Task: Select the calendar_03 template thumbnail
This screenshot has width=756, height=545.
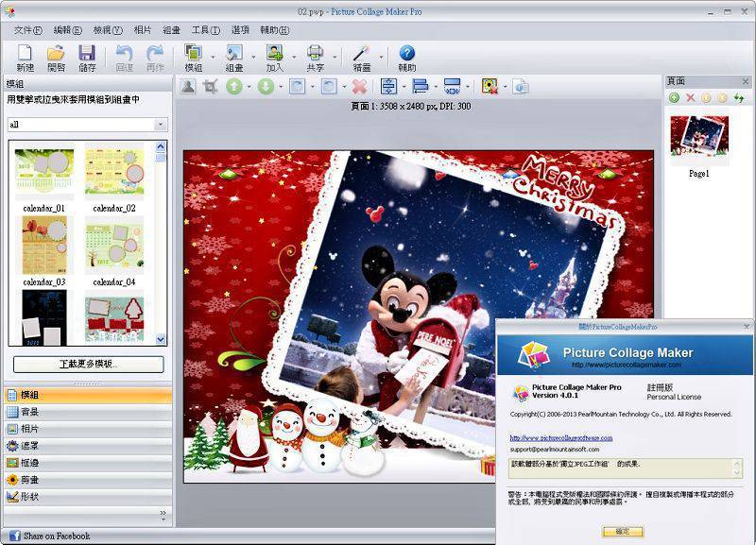Action: coord(44,246)
